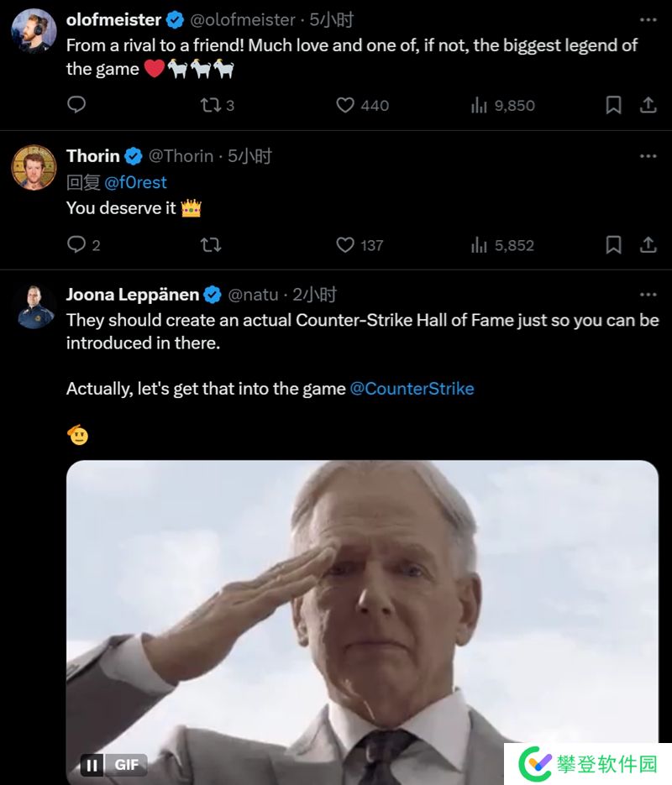Image resolution: width=672 pixels, height=785 pixels.
Task: Open Joona Leppänen's profile name
Action: (133, 295)
